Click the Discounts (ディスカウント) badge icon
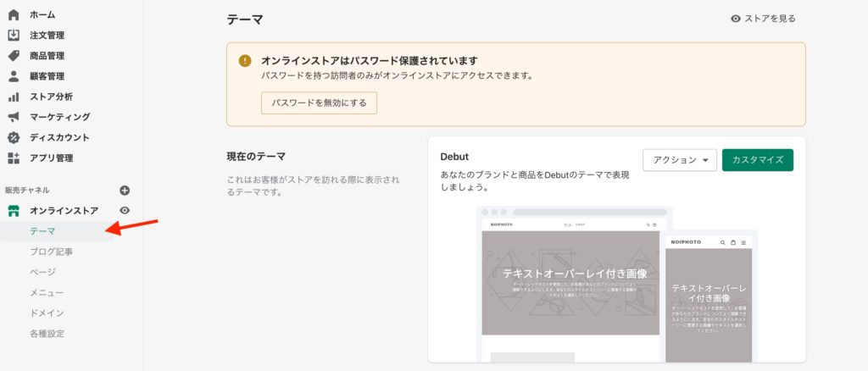The image size is (868, 371). click(14, 137)
